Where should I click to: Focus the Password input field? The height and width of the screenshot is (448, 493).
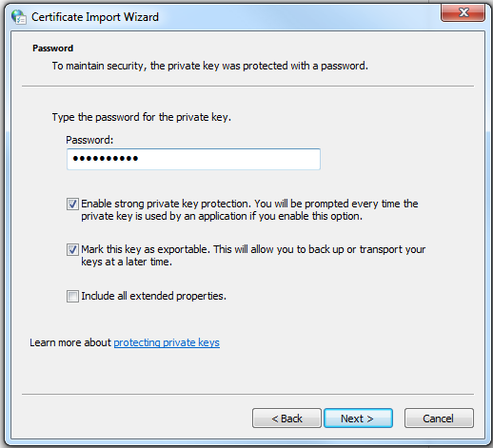click(x=193, y=159)
